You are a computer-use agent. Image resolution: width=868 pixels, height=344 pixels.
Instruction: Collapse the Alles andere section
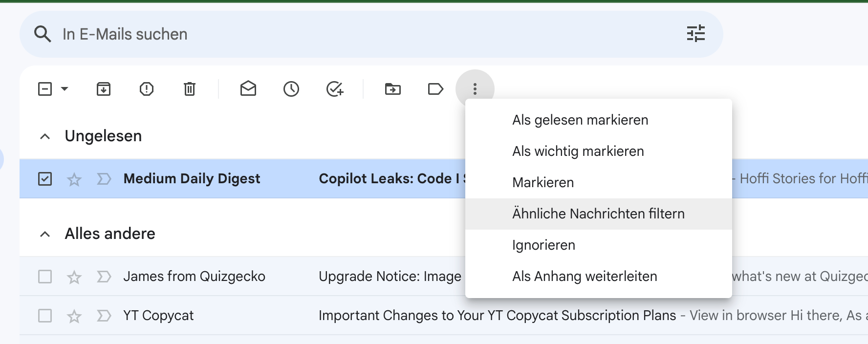[x=45, y=234]
